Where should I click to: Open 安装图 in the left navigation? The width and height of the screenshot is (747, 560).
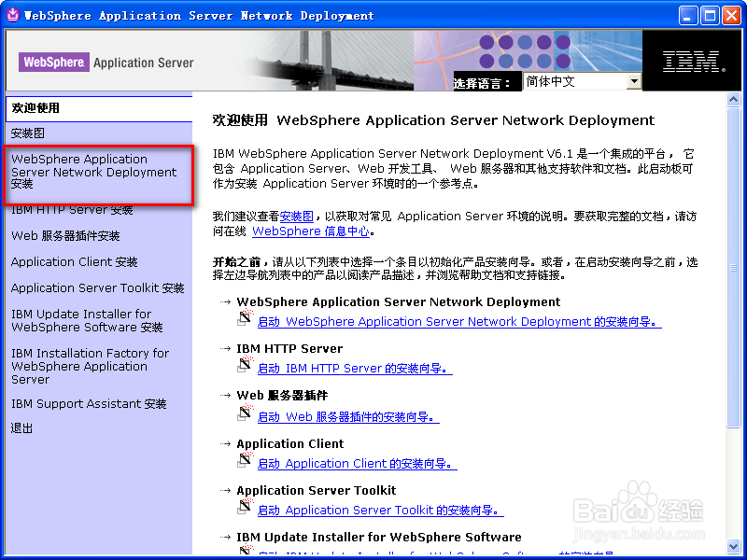coord(28,133)
